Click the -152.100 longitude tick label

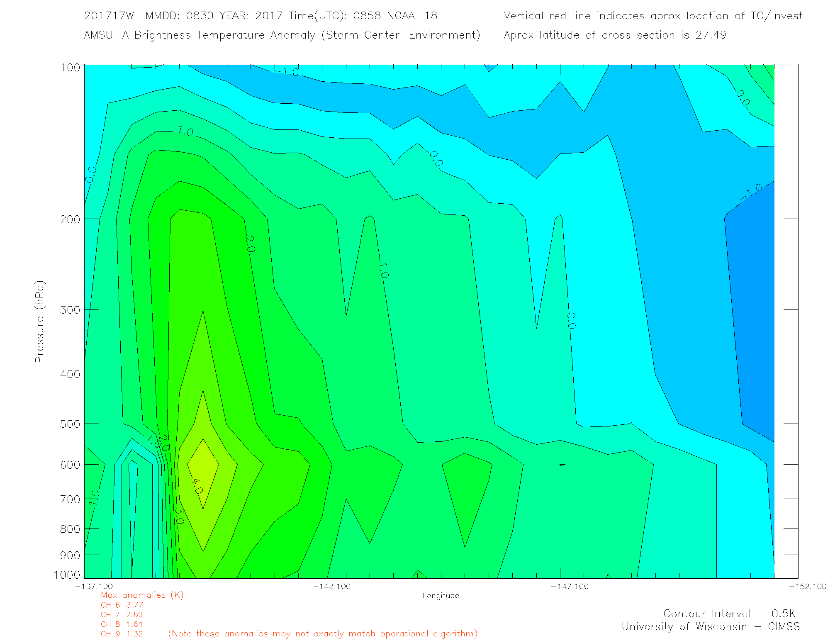click(x=807, y=586)
